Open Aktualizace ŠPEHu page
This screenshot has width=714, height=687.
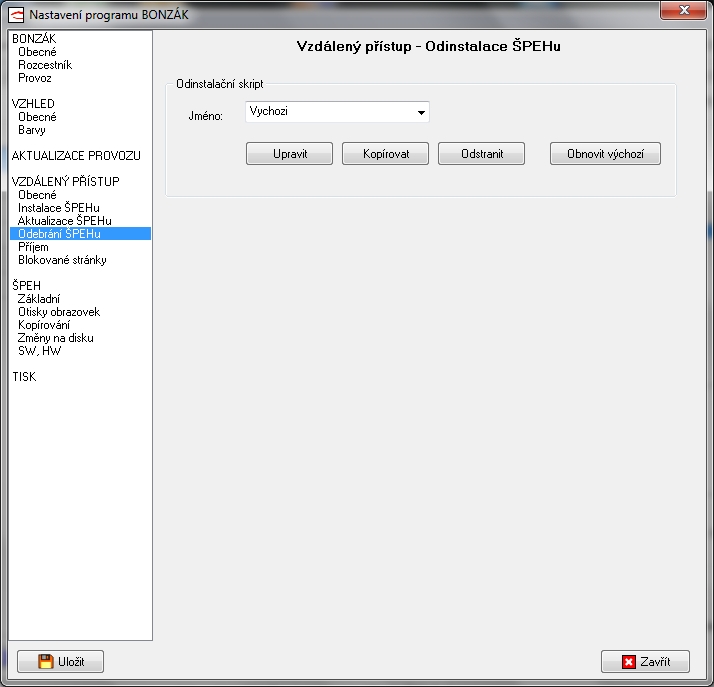click(x=65, y=221)
